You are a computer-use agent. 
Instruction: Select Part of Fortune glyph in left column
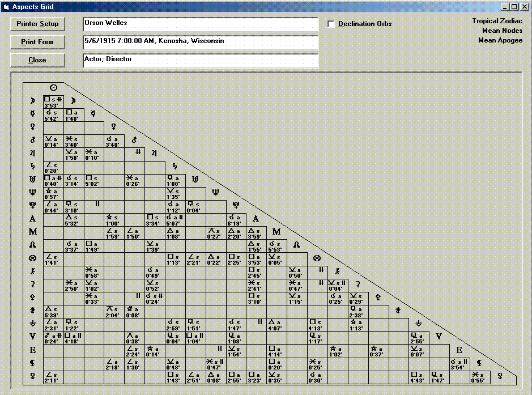coord(33,258)
